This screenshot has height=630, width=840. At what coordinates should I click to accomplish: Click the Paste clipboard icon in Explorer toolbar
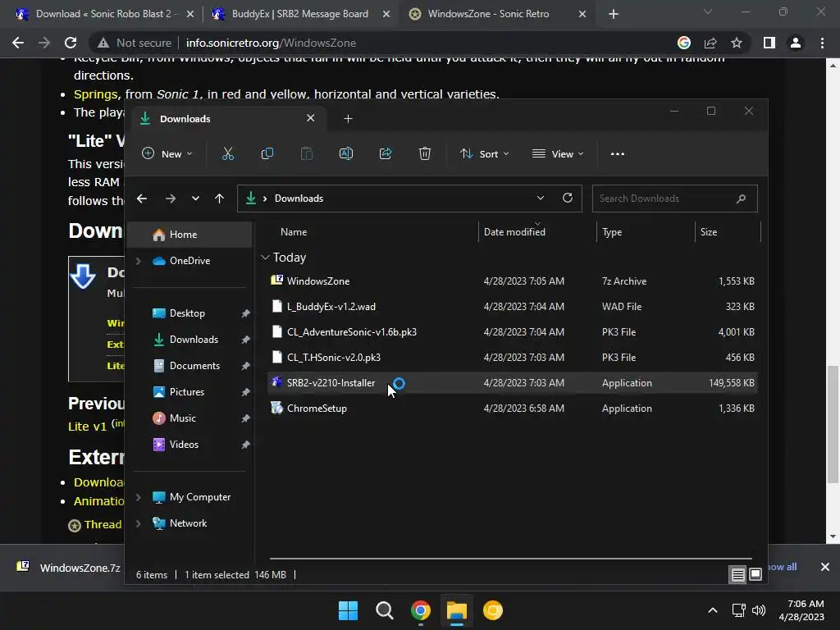tap(307, 153)
